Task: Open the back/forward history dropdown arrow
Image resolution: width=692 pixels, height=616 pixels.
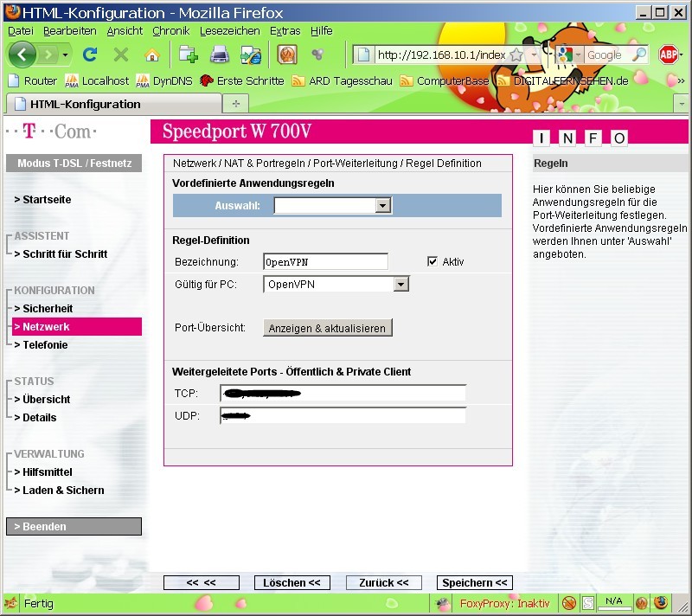Action: click(66, 55)
